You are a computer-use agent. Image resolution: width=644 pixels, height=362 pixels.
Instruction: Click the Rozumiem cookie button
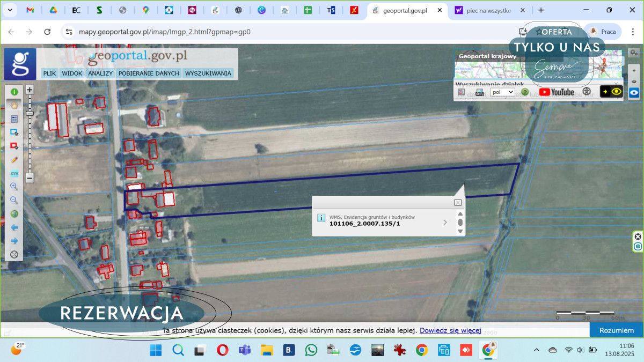coord(616,330)
